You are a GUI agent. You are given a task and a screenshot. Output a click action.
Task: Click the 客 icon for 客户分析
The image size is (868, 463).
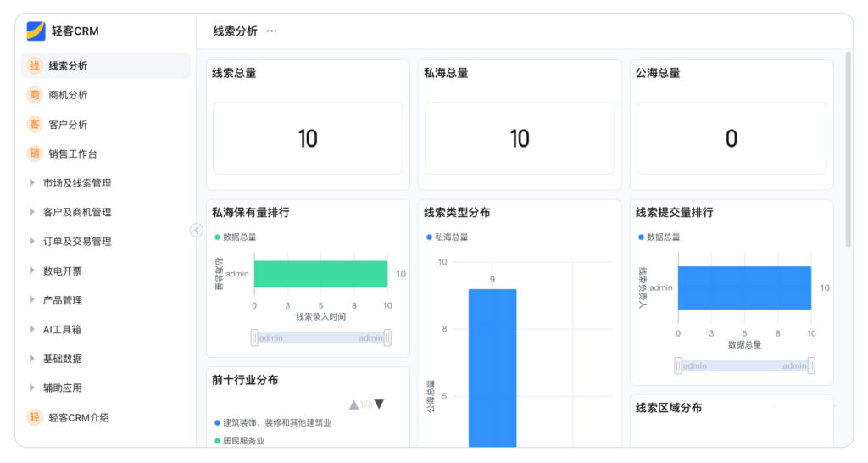[x=35, y=125]
